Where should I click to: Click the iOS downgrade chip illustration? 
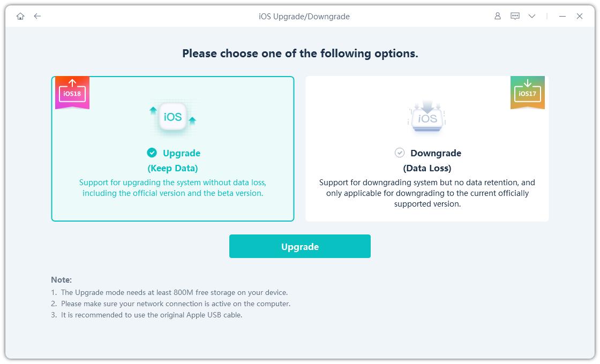tap(427, 118)
